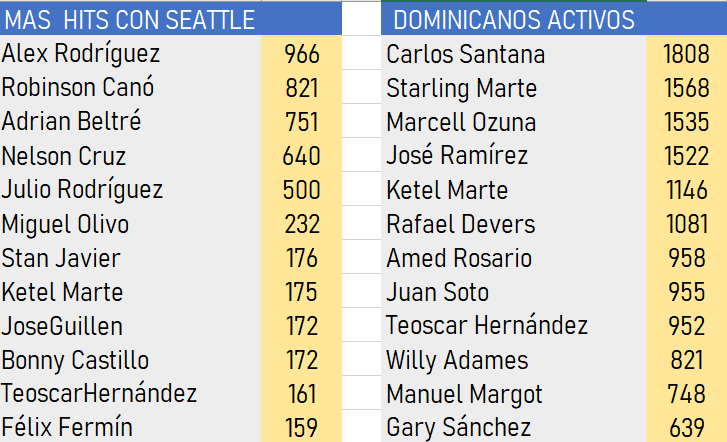Select the Félix Fermín cell

[x=67, y=428]
